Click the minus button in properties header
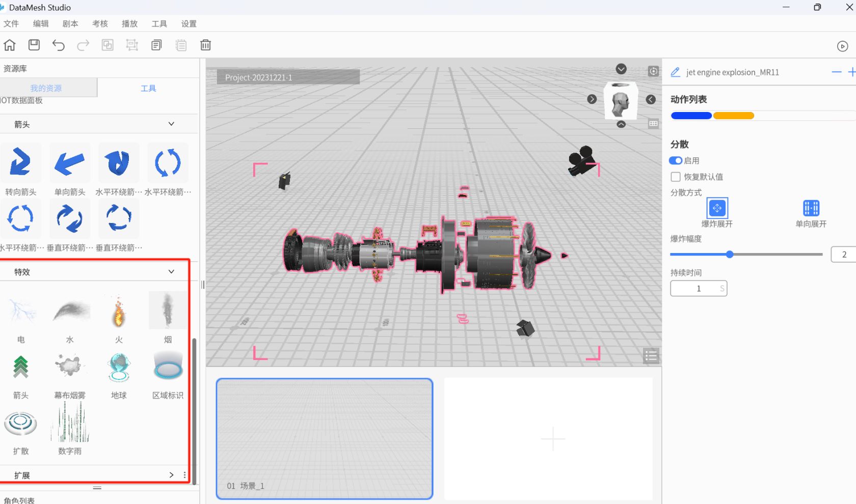The image size is (856, 504). click(x=836, y=72)
